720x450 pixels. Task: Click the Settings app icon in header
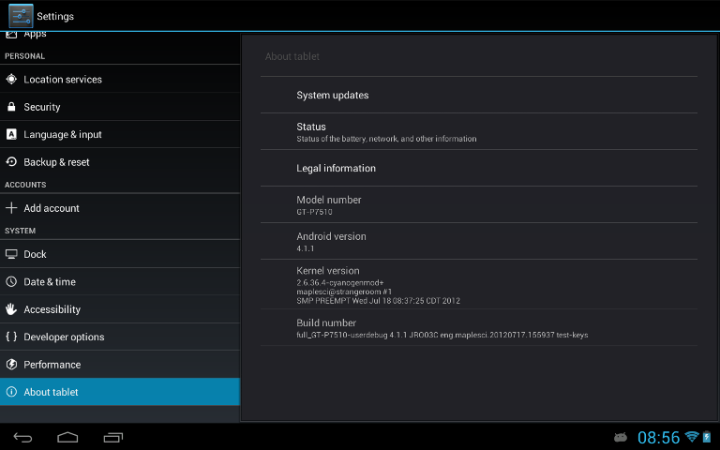pos(21,16)
